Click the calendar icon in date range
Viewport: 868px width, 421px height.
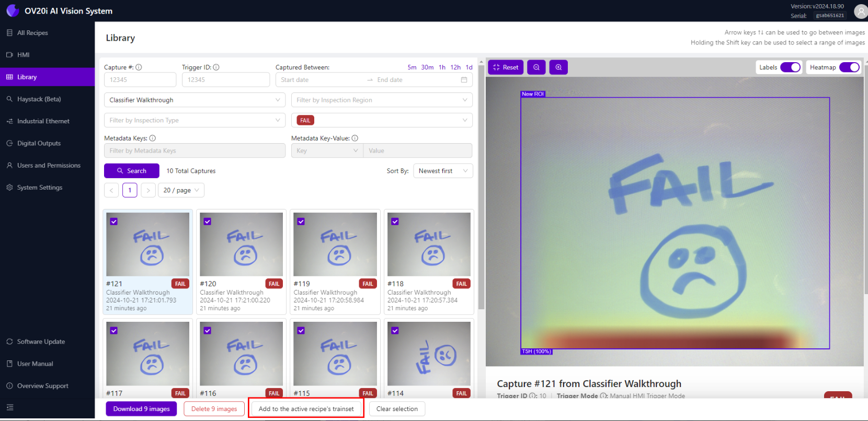(x=464, y=80)
